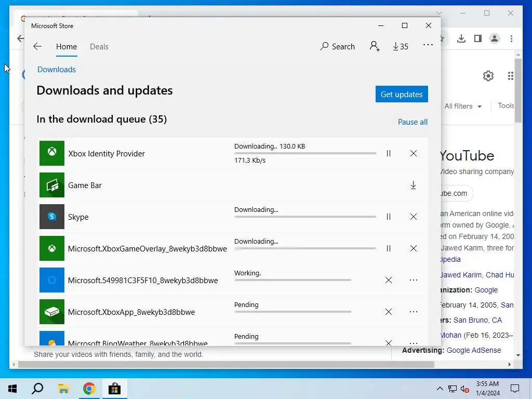Image resolution: width=532 pixels, height=399 pixels.
Task: Open the Windows Start menu
Action: tap(12, 389)
